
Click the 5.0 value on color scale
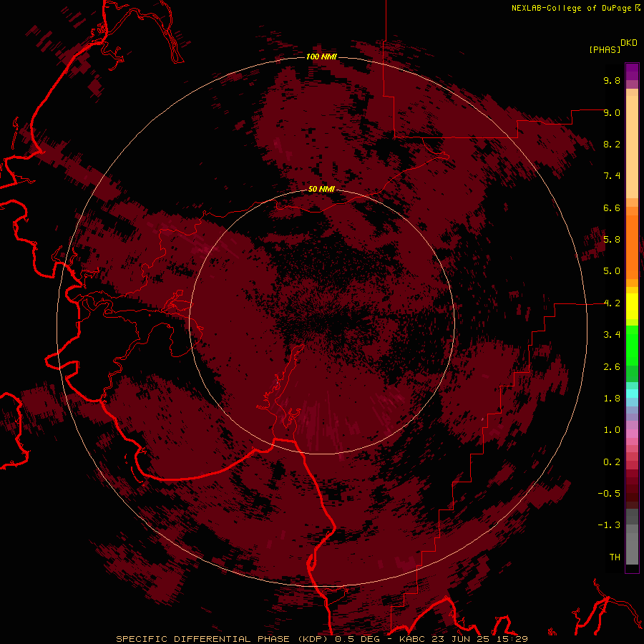click(x=612, y=271)
